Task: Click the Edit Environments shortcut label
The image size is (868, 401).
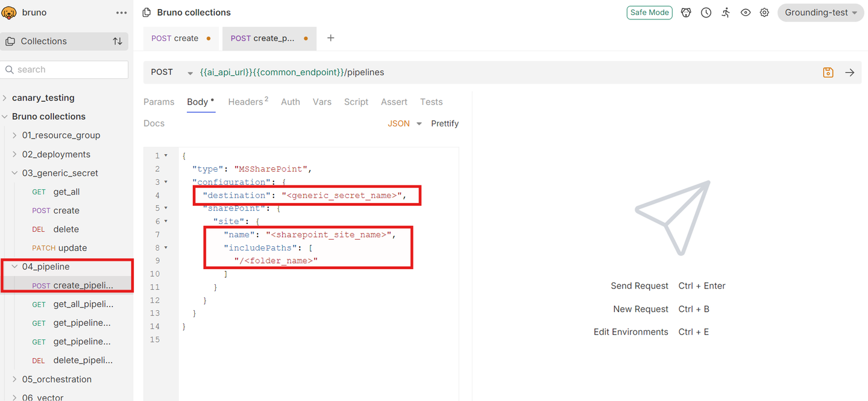Action: click(631, 332)
